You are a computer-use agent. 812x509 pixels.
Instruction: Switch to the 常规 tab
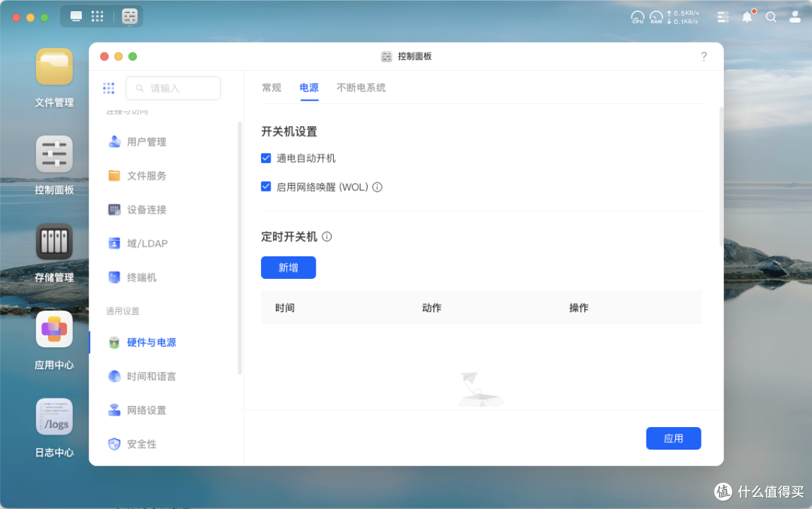[271, 87]
